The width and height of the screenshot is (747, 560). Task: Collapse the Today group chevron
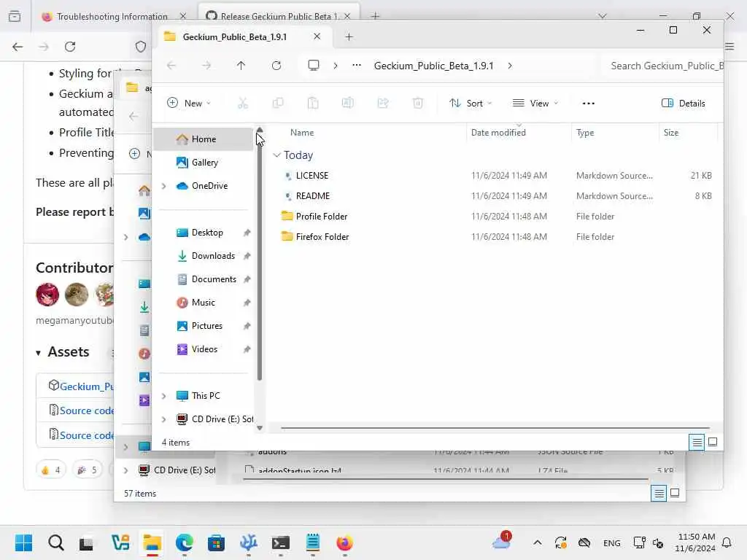pos(276,155)
